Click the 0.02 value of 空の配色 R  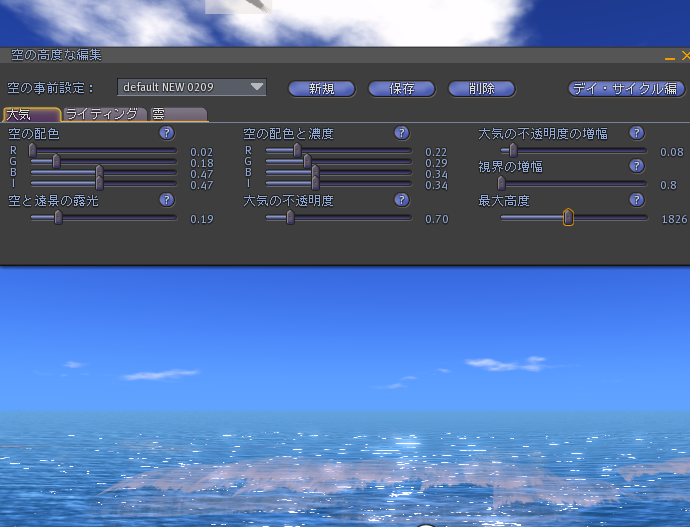click(202, 152)
